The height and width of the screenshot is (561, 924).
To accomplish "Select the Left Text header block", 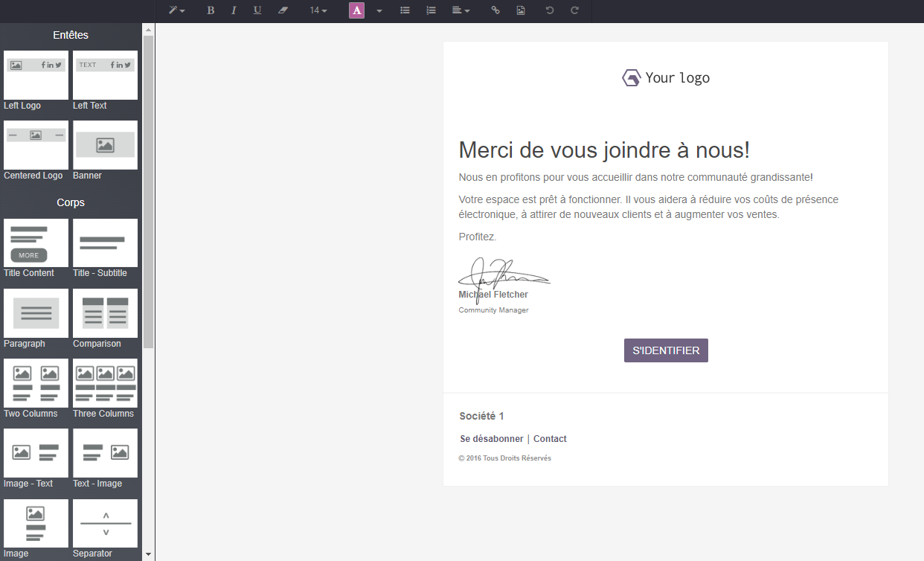I will point(105,80).
